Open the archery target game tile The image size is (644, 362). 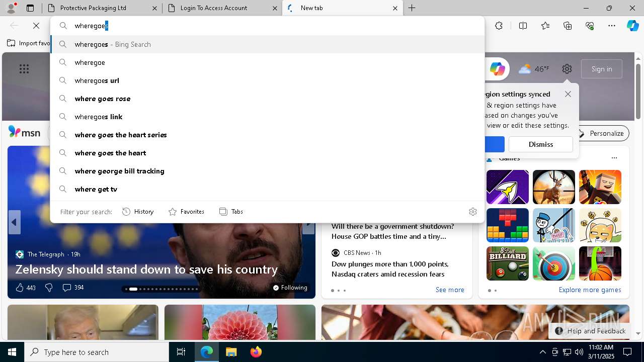coord(554,263)
